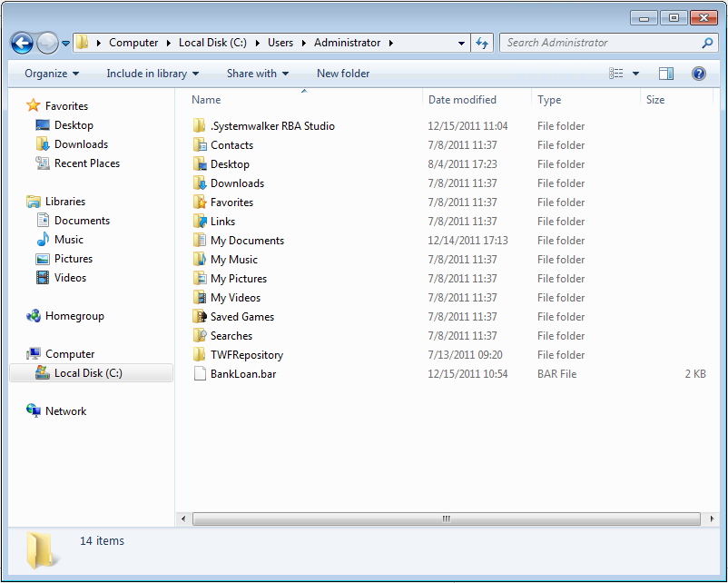Open the Organize dropdown menu

(x=52, y=74)
